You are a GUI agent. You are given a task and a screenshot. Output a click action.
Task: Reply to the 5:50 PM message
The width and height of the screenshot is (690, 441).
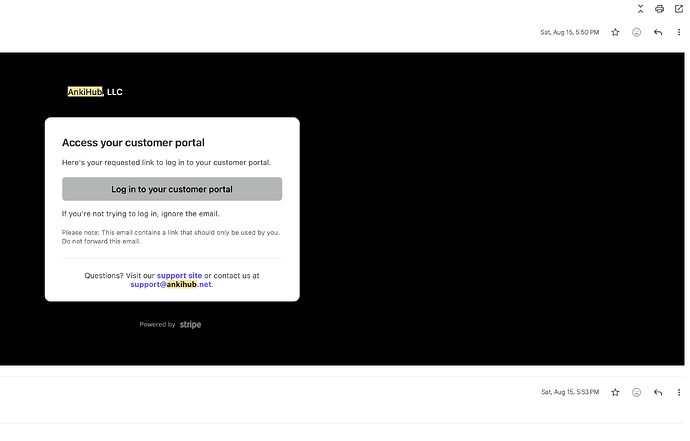[658, 32]
